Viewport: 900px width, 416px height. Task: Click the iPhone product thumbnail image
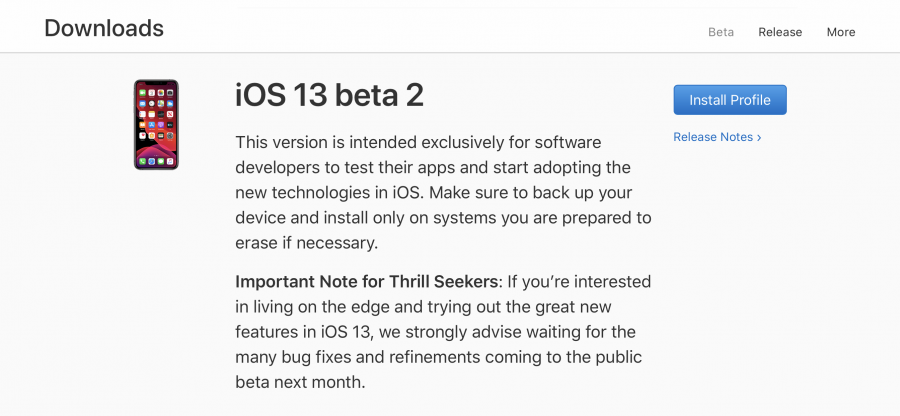tap(156, 125)
